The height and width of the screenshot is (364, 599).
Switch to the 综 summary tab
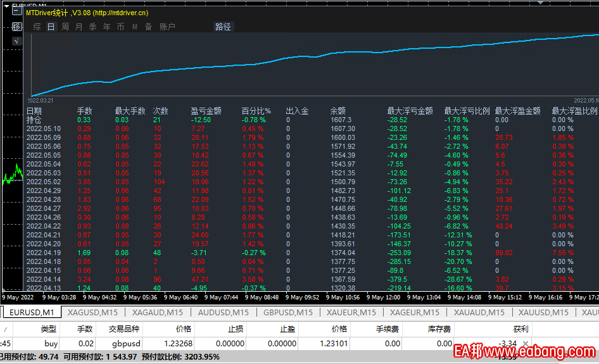click(37, 27)
